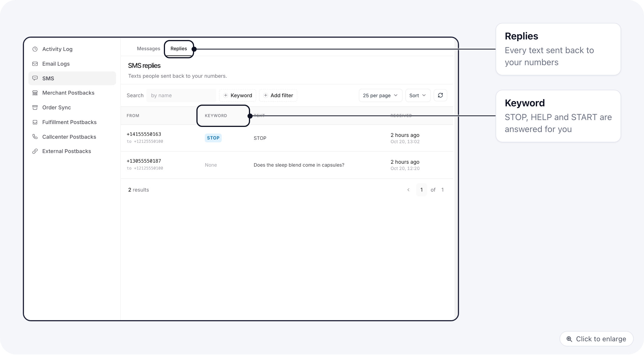This screenshot has height=355, width=644.
Task: Focus the Search by name field
Action: [x=181, y=95]
